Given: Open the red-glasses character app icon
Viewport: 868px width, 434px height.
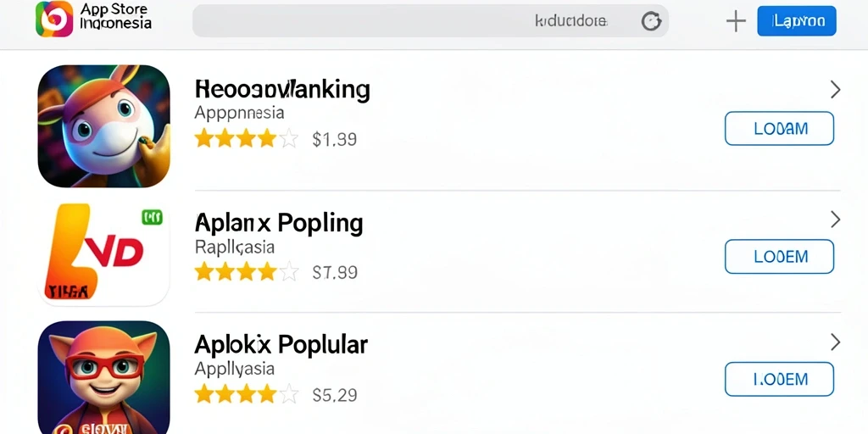Looking at the screenshot, I should (x=103, y=377).
